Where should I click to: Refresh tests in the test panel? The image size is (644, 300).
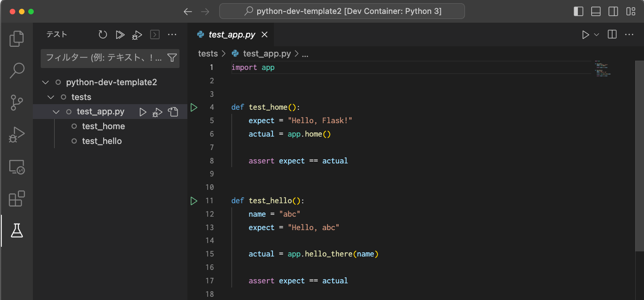point(103,34)
